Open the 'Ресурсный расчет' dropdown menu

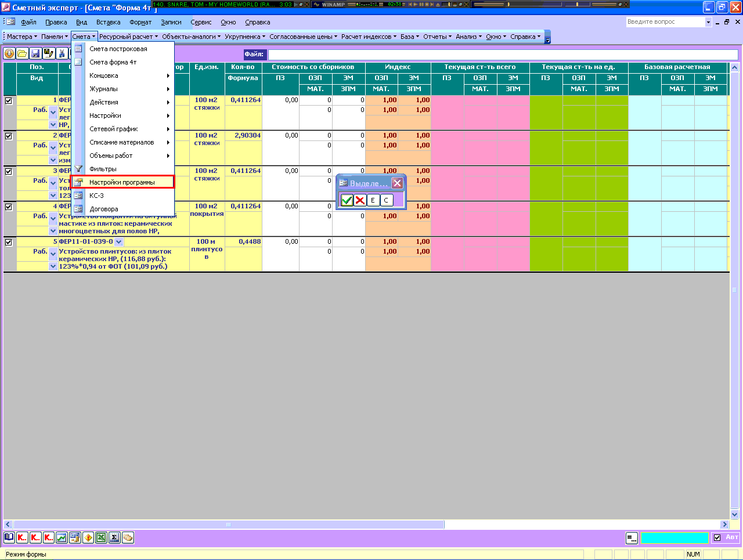coord(128,37)
